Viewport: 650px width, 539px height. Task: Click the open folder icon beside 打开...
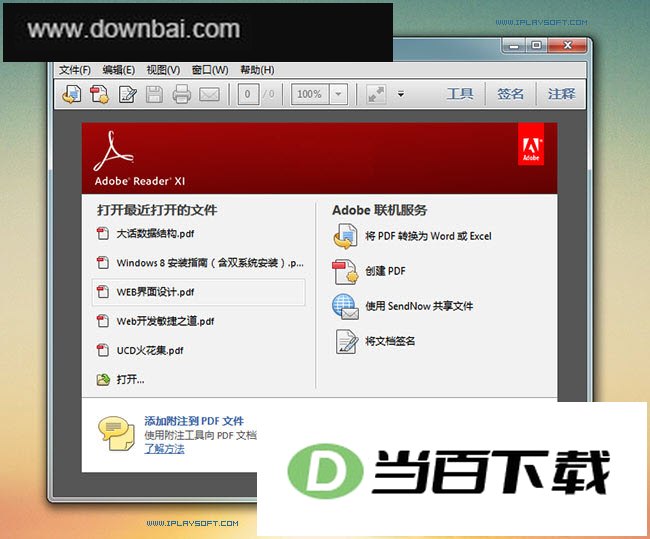pos(103,379)
